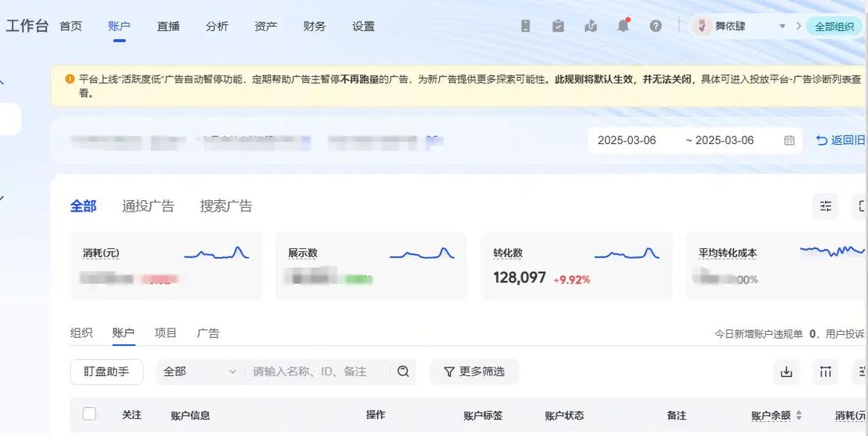Click the warning icon in the yellow notice
868x436 pixels.
(70, 79)
